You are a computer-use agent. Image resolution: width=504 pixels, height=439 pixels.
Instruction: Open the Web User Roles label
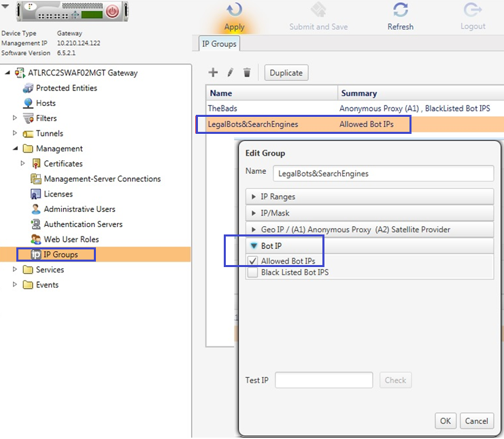coord(71,239)
